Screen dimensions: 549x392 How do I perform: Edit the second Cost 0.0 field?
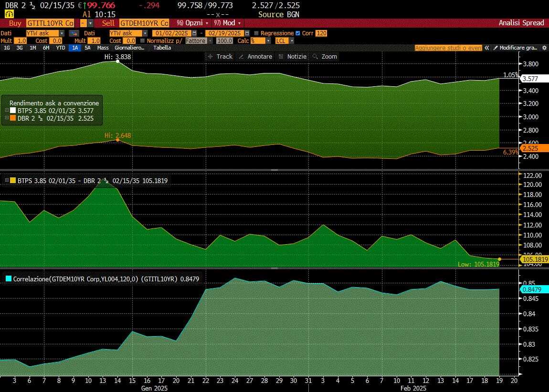click(x=129, y=41)
